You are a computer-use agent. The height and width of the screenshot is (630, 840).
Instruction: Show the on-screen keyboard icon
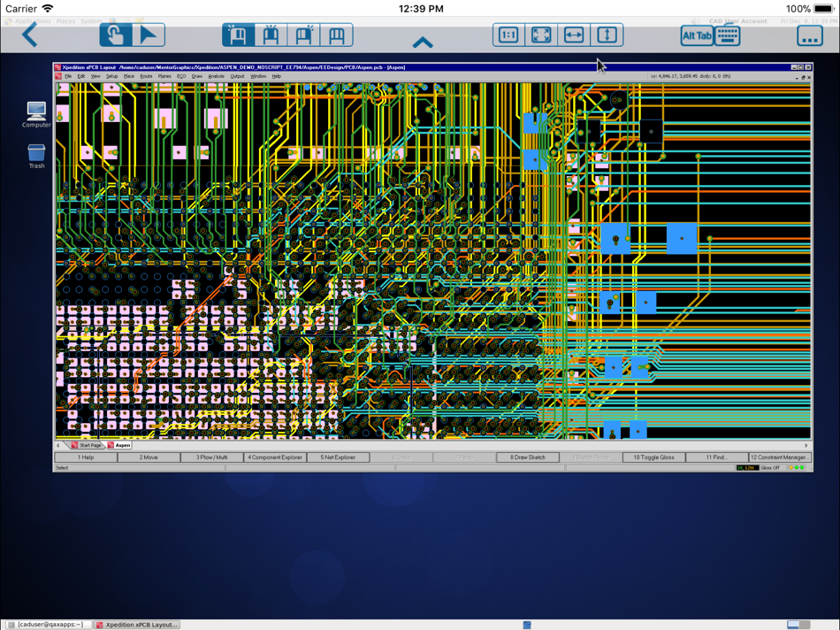pyautogui.click(x=728, y=36)
